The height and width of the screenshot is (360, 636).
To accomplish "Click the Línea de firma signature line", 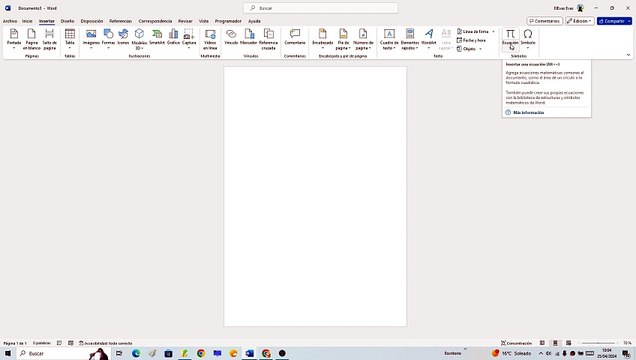I will pyautogui.click(x=473, y=31).
